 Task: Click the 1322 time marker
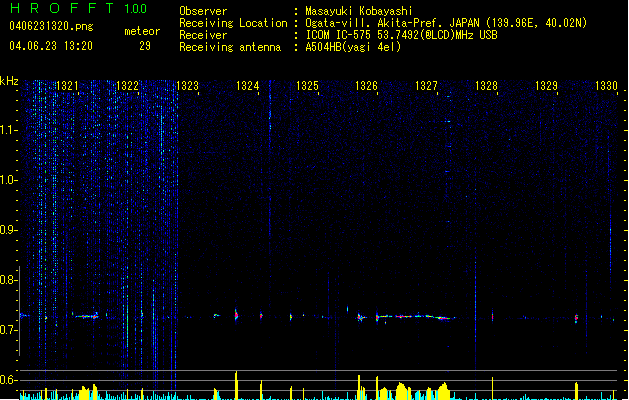click(x=127, y=86)
